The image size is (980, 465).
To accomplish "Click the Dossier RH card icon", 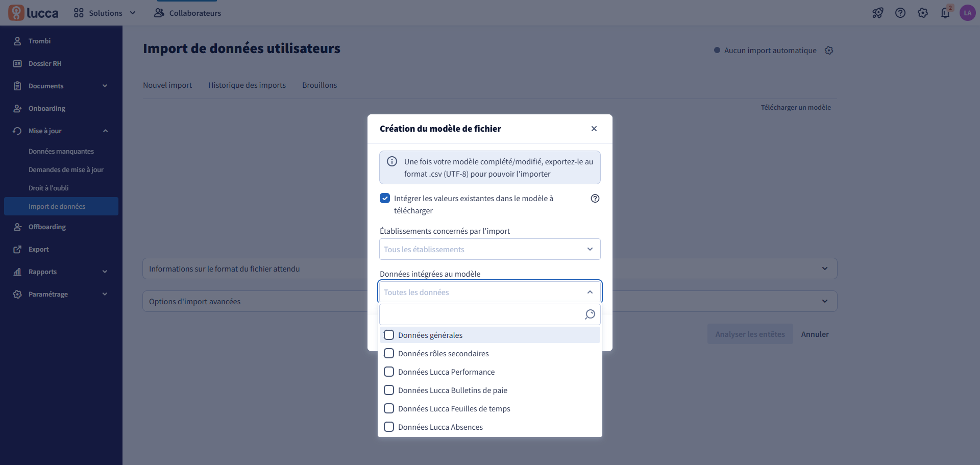I will 17,63.
